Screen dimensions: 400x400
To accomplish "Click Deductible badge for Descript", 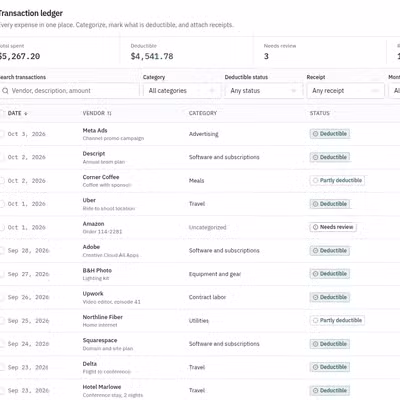I will coord(330,157).
